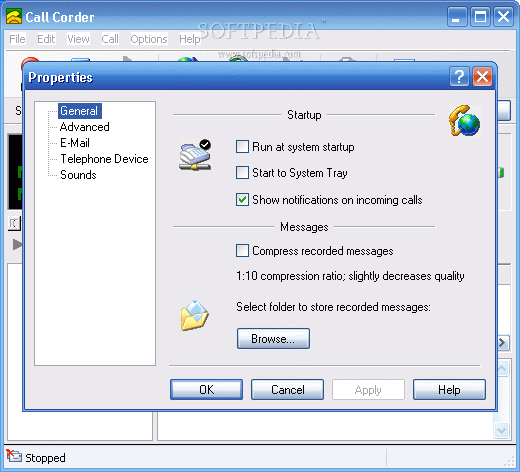
Task: Click the compression ratio description text
Action: tap(350, 276)
